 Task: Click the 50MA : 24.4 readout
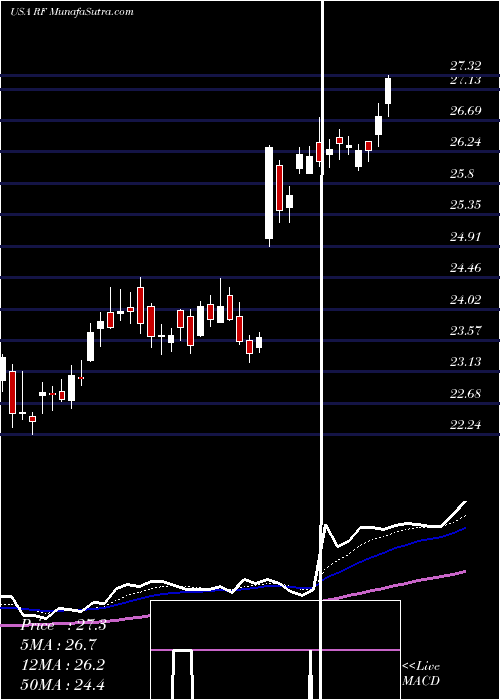[62, 684]
